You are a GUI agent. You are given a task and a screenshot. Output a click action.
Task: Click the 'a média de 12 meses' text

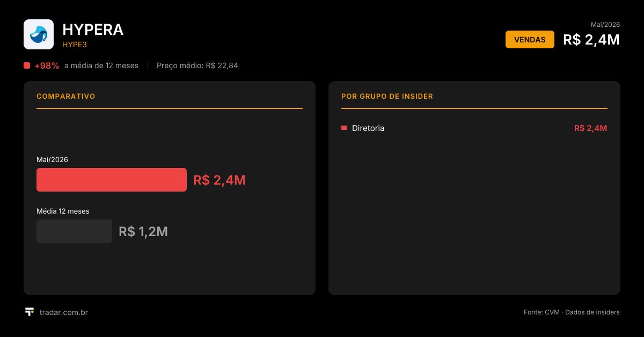click(x=101, y=65)
